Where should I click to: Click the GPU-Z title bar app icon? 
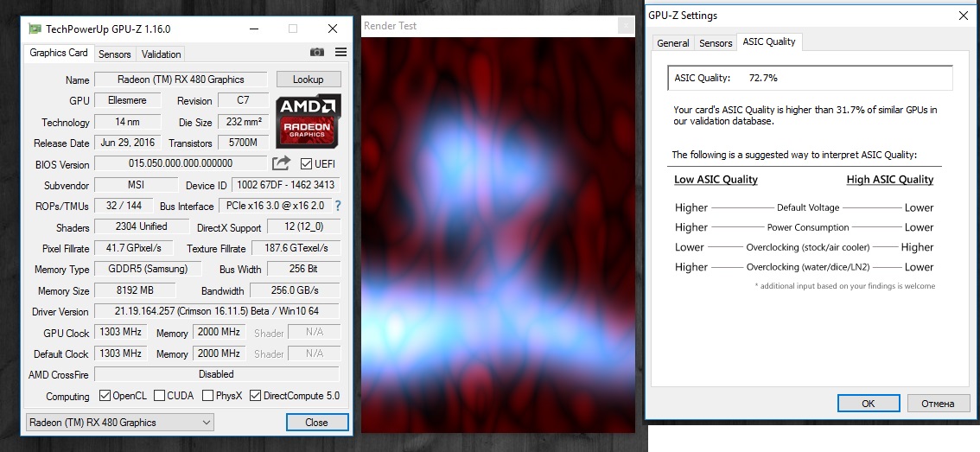[x=35, y=29]
